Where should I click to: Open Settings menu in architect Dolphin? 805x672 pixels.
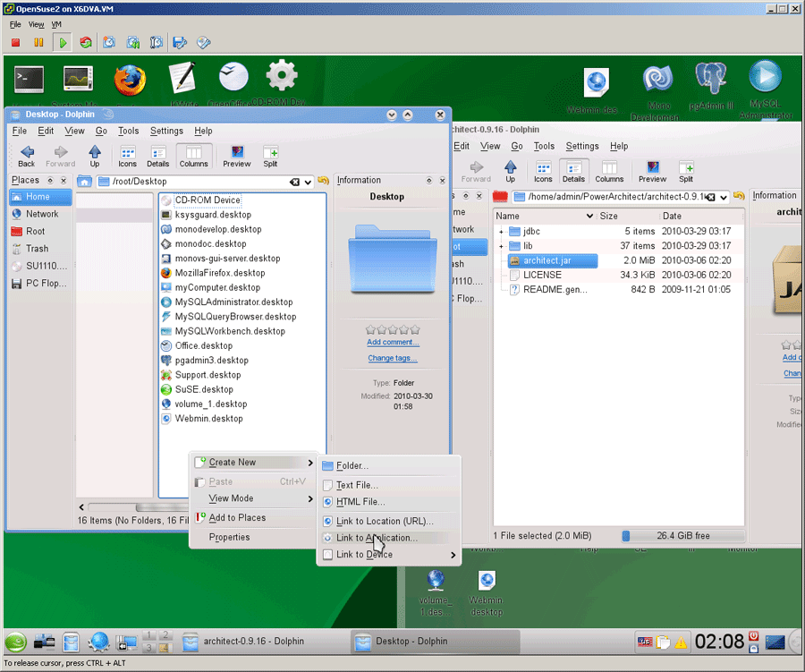click(x=581, y=147)
